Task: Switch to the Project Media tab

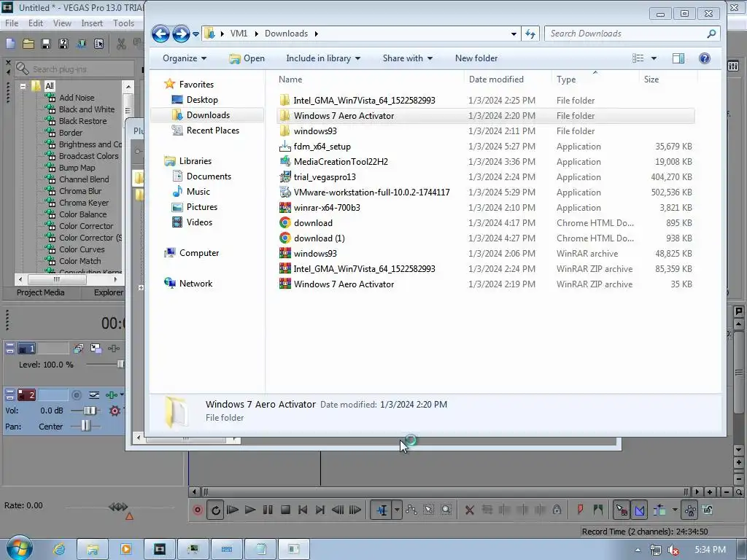Action: pyautogui.click(x=41, y=292)
